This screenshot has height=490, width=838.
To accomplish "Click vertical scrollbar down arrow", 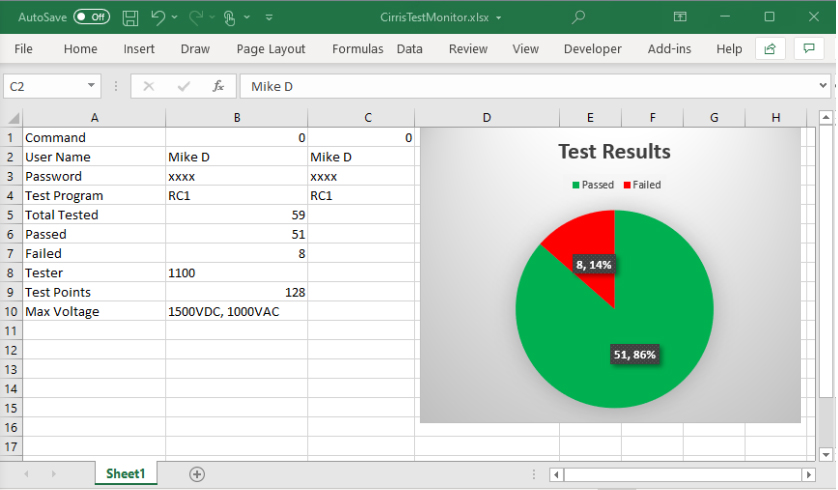I will [826, 455].
